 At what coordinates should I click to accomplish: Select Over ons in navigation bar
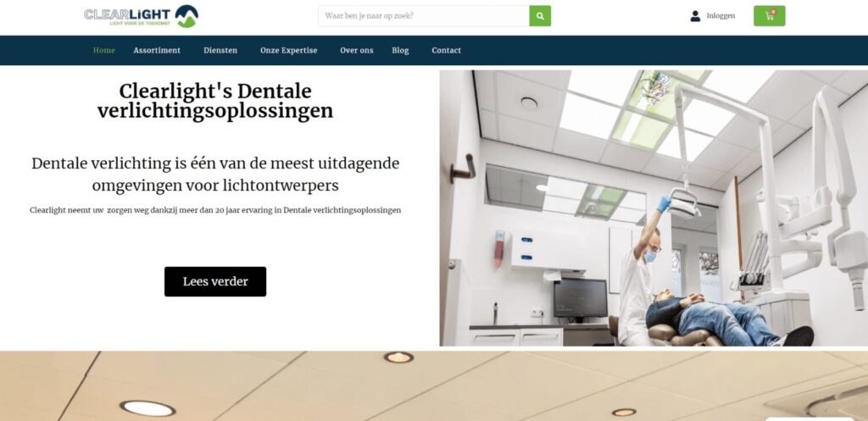click(x=357, y=50)
